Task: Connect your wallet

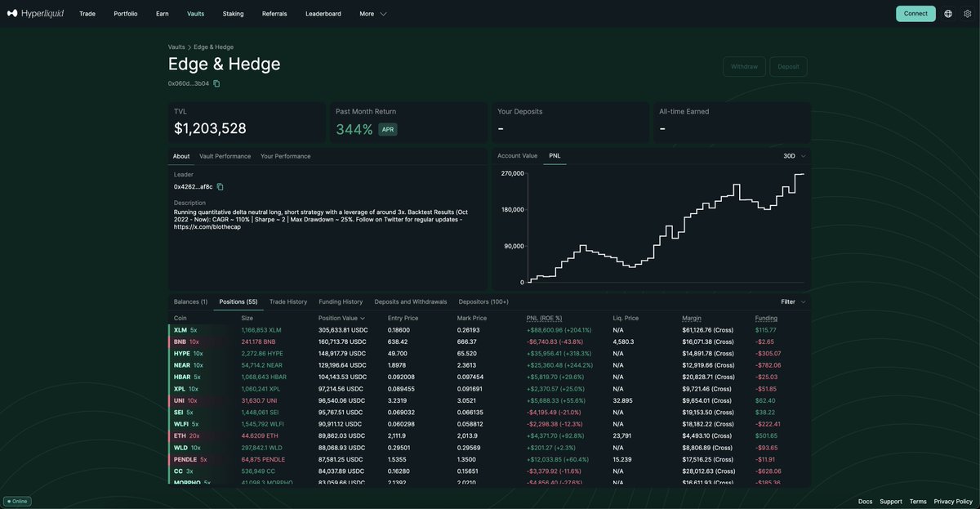Action: [915, 14]
